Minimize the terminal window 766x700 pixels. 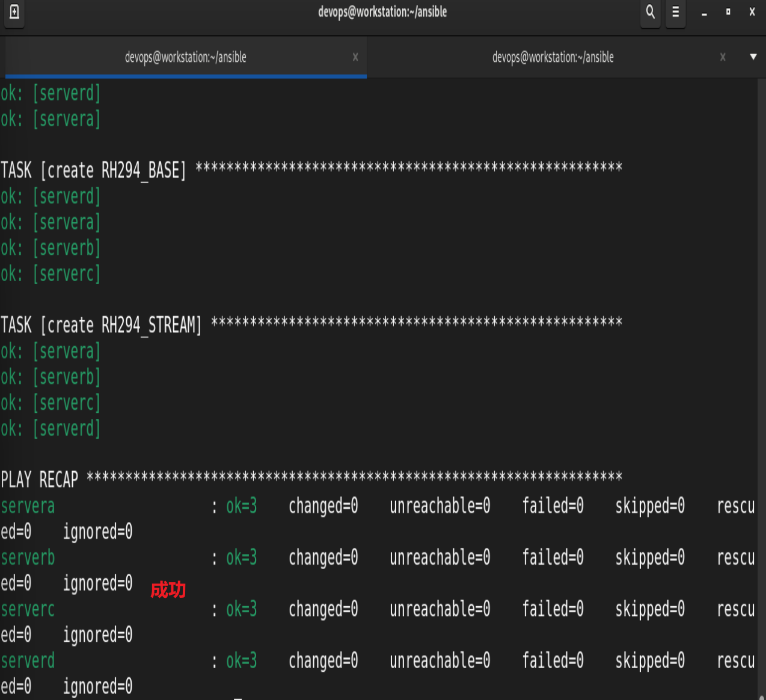[x=704, y=13]
